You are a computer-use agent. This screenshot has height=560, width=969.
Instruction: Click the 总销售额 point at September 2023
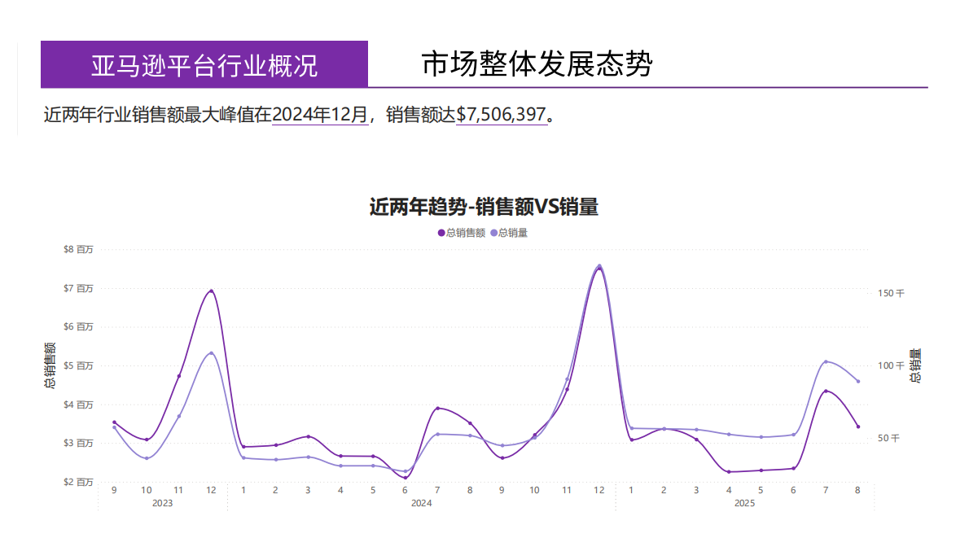pyautogui.click(x=114, y=422)
